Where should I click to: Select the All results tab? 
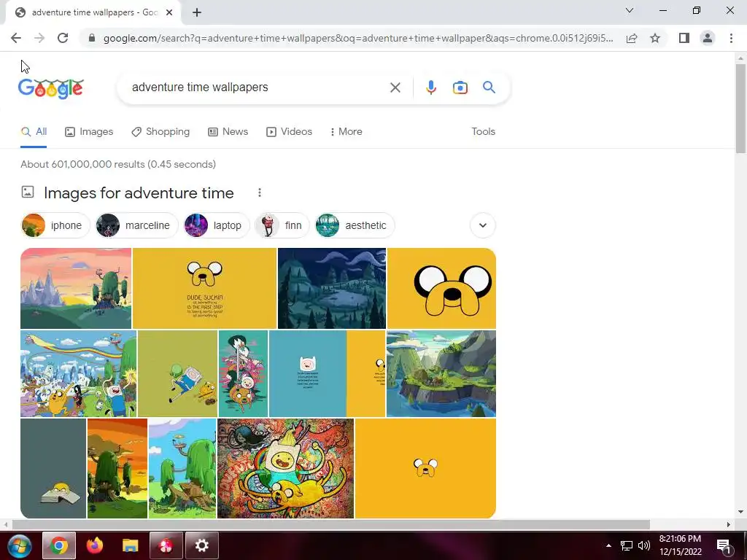[x=34, y=132]
